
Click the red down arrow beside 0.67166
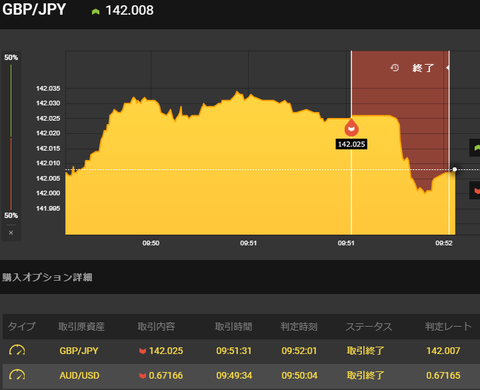[x=143, y=376]
